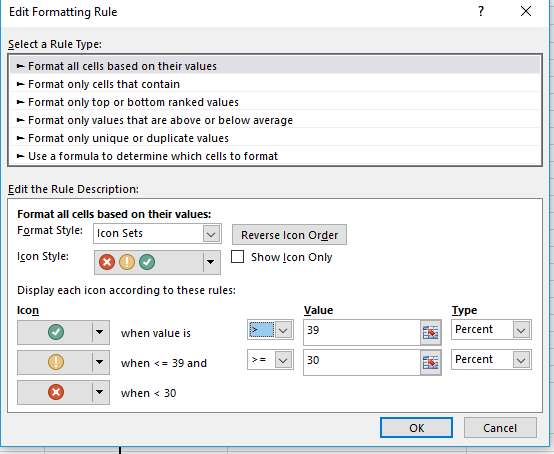
Task: Select Format all cells based on their values
Action: [x=275, y=66]
